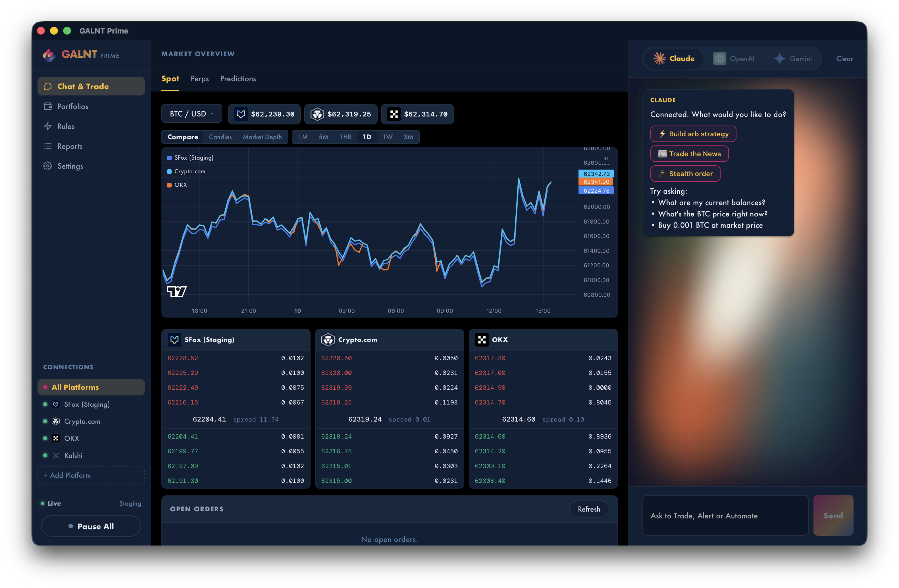This screenshot has width=899, height=588.
Task: Open Settings from the sidebar
Action: click(x=91, y=166)
